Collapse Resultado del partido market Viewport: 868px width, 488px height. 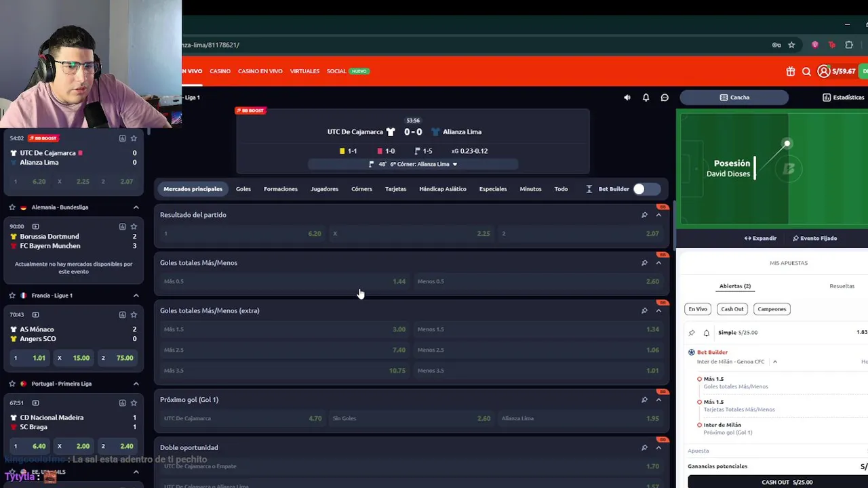pyautogui.click(x=658, y=215)
